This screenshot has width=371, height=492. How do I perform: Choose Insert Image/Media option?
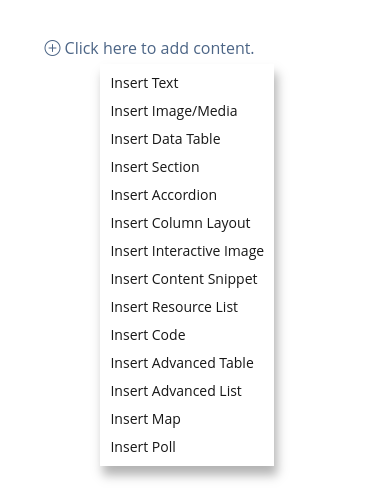[187, 111]
